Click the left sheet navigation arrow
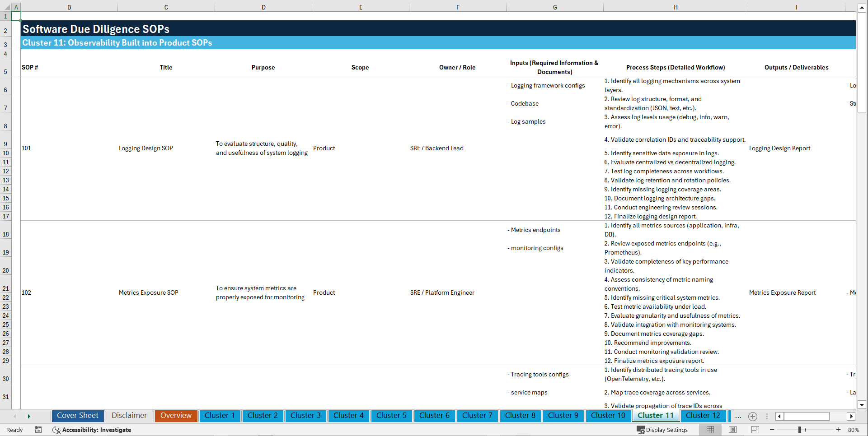This screenshot has height=436, width=868. pos(15,416)
